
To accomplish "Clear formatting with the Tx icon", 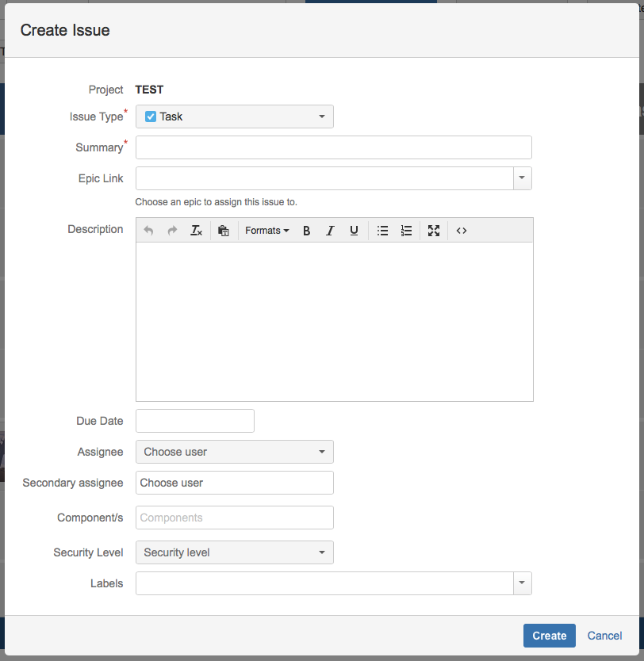I will point(196,231).
